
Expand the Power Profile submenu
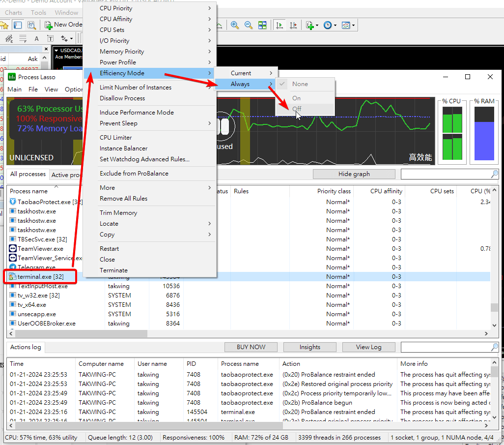point(210,62)
